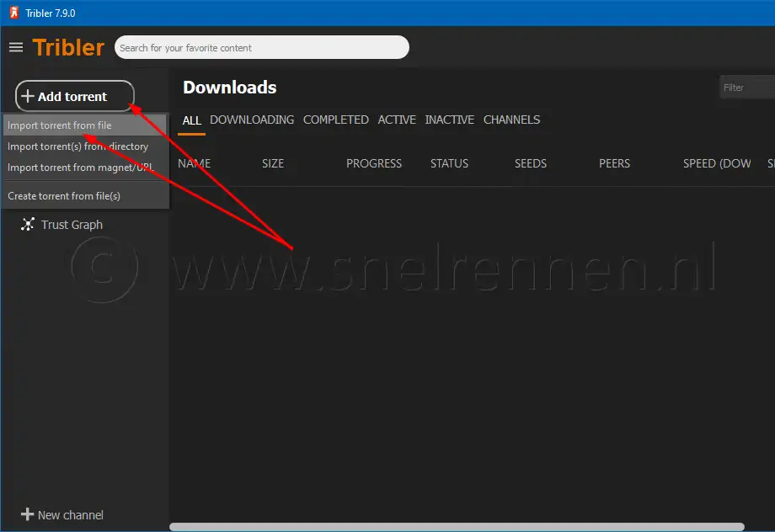Screen dimensions: 775x532
Task: Click the Tribler 7.9.0 window title text
Action: pyautogui.click(x=51, y=13)
